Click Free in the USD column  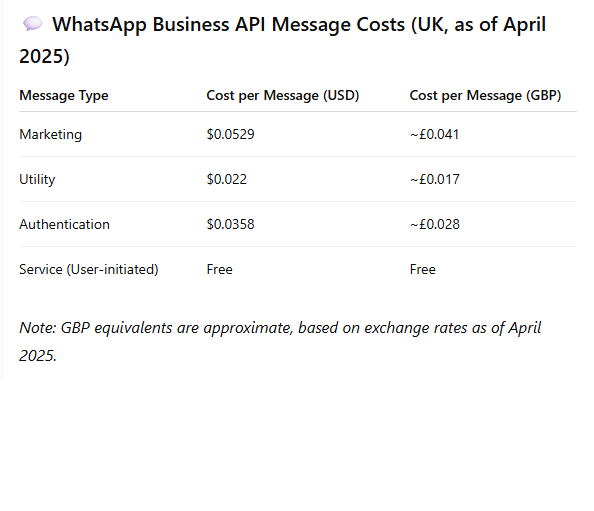(x=219, y=269)
